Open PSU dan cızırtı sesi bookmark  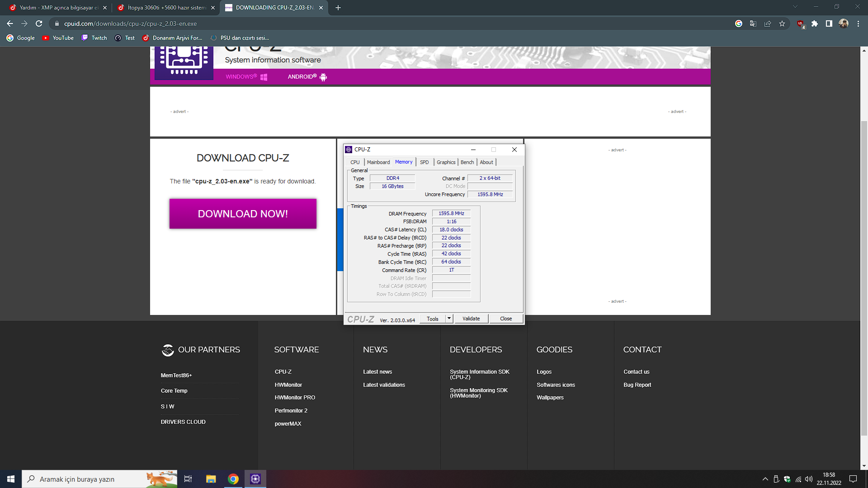tap(240, 38)
